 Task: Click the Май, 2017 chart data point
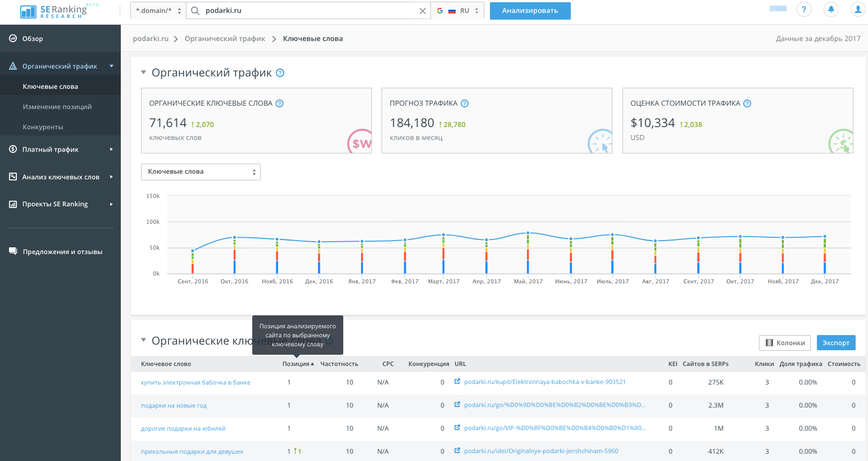pyautogui.click(x=528, y=233)
